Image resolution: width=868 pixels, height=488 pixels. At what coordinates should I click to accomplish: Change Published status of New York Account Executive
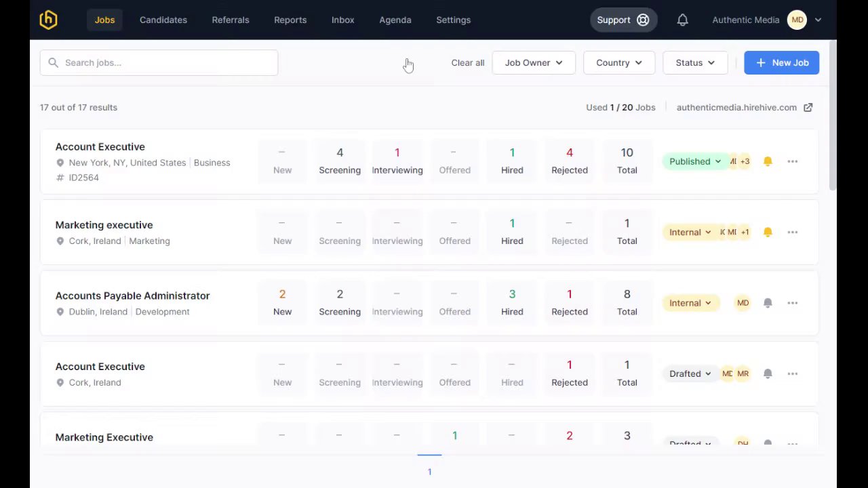point(694,161)
